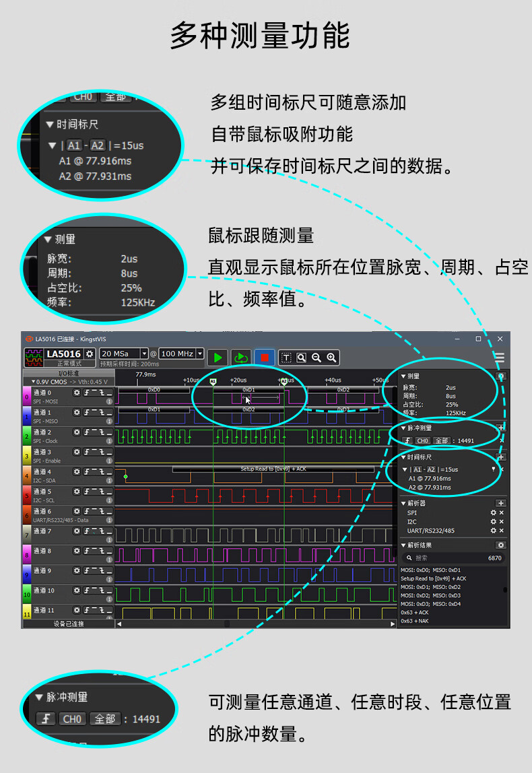Open settings gear for 通道 0

77,392
